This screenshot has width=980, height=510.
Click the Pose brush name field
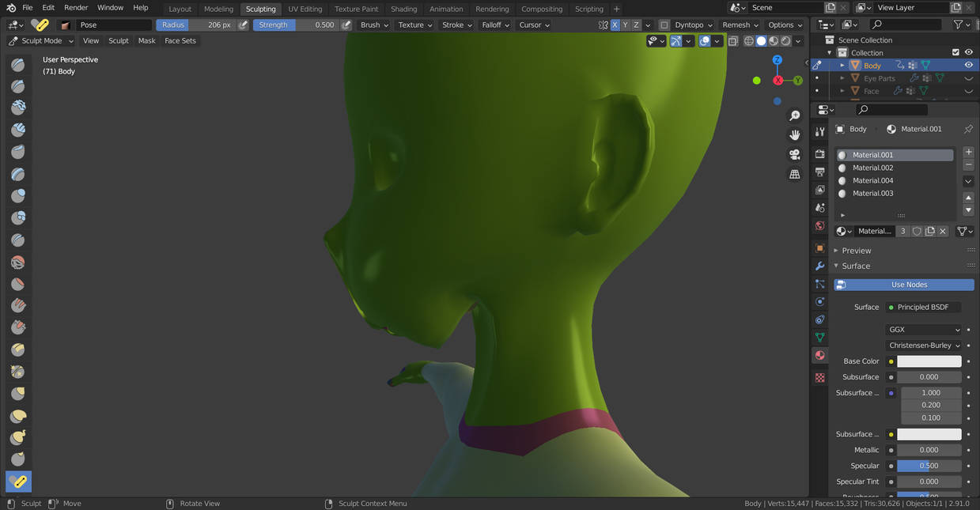115,25
